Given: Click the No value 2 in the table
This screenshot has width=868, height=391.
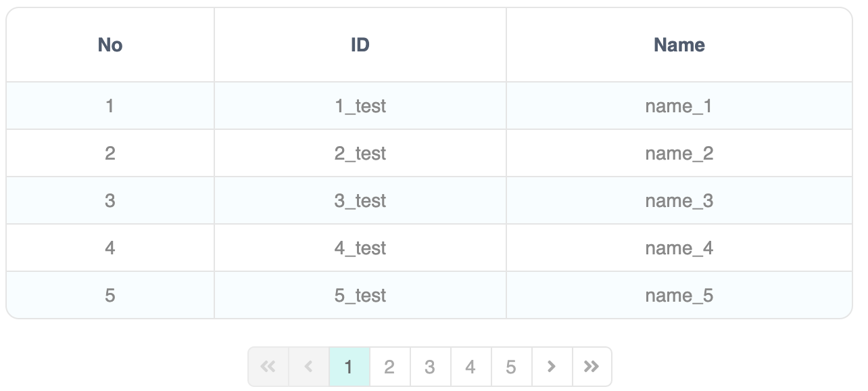Looking at the screenshot, I should click(x=110, y=153).
